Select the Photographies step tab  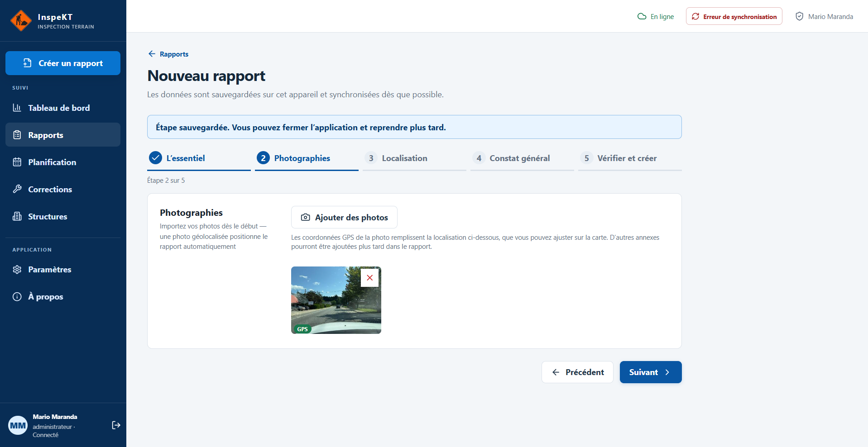click(x=307, y=158)
